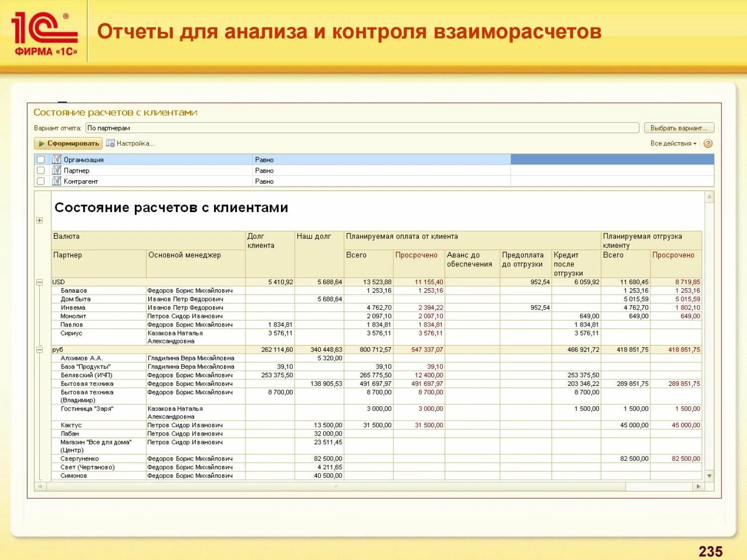Click the Настройка settings icon
The height and width of the screenshot is (560, 747).
[110, 143]
